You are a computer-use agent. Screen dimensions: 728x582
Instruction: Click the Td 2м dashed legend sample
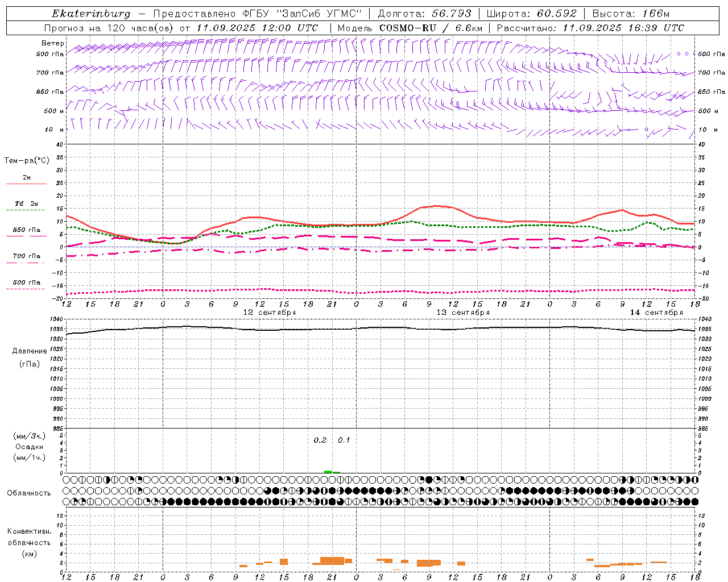tap(25, 210)
